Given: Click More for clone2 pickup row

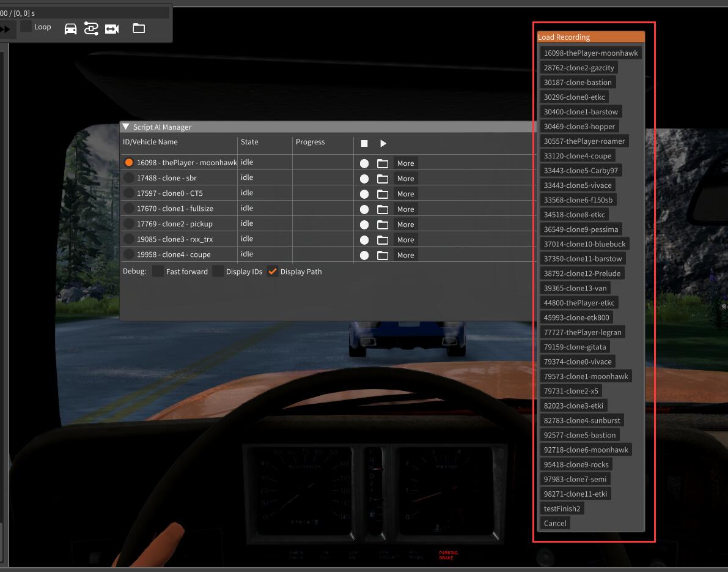Looking at the screenshot, I should (405, 225).
